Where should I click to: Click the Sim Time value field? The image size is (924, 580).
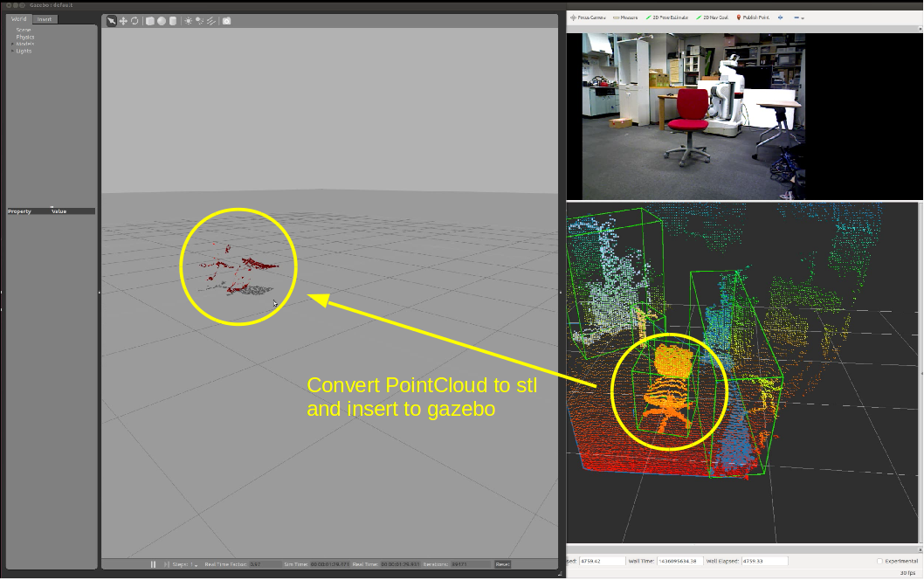point(329,564)
